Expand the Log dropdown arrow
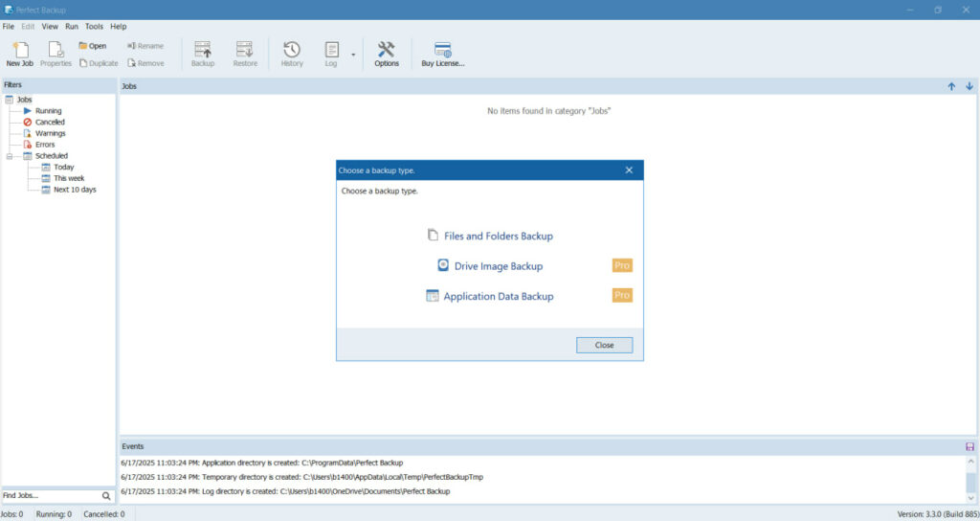The width and height of the screenshot is (980, 521). coord(353,55)
